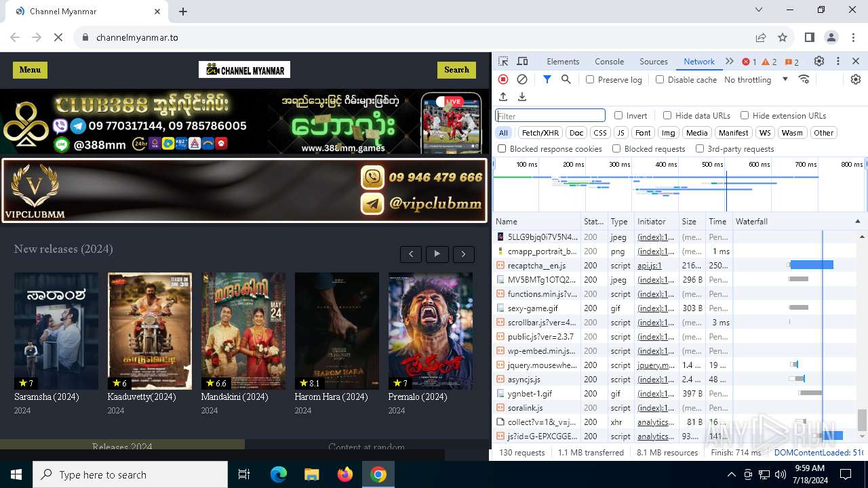Check Blocked response cookies checkbox

pyautogui.click(x=502, y=148)
